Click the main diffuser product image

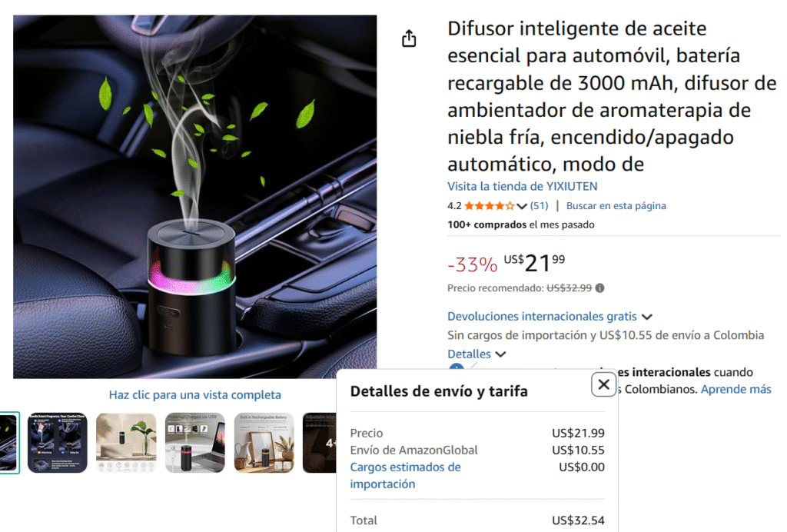pos(194,197)
